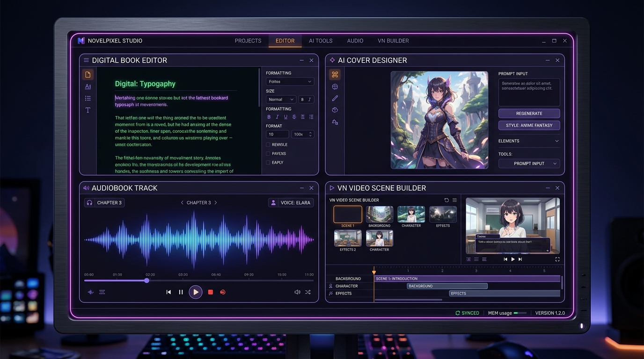Click the cover prompt input text box
644x359 pixels.
[529, 92]
